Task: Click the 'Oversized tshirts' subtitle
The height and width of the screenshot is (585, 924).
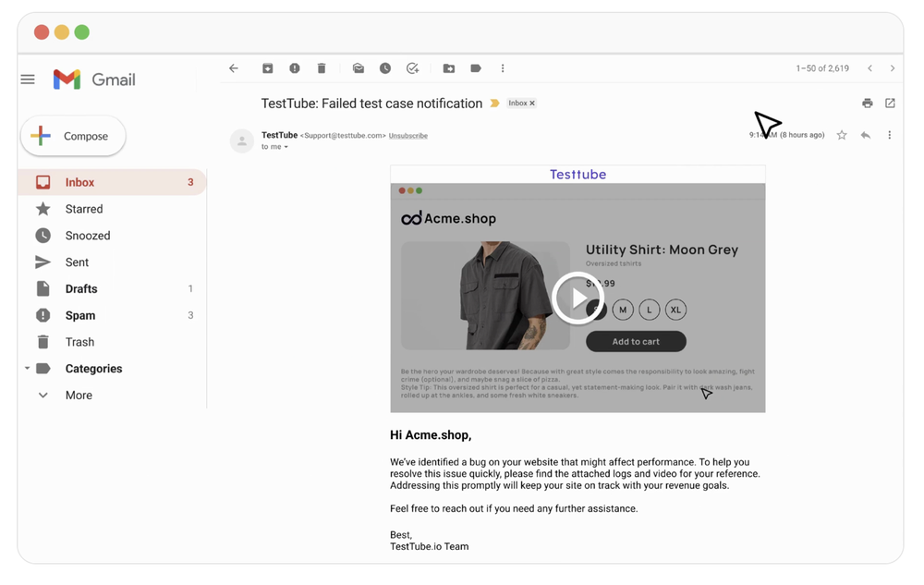Action: pos(614,263)
